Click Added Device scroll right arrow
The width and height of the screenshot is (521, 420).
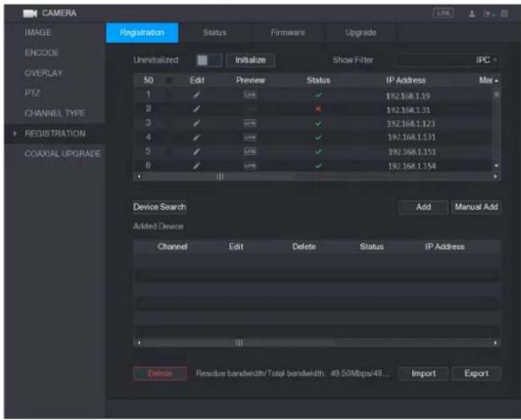click(495, 342)
